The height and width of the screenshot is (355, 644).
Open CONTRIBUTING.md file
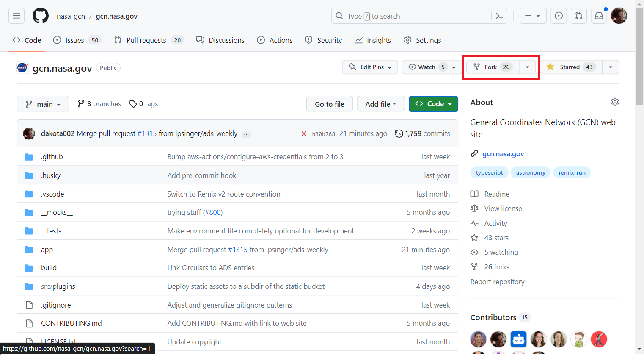pos(71,323)
